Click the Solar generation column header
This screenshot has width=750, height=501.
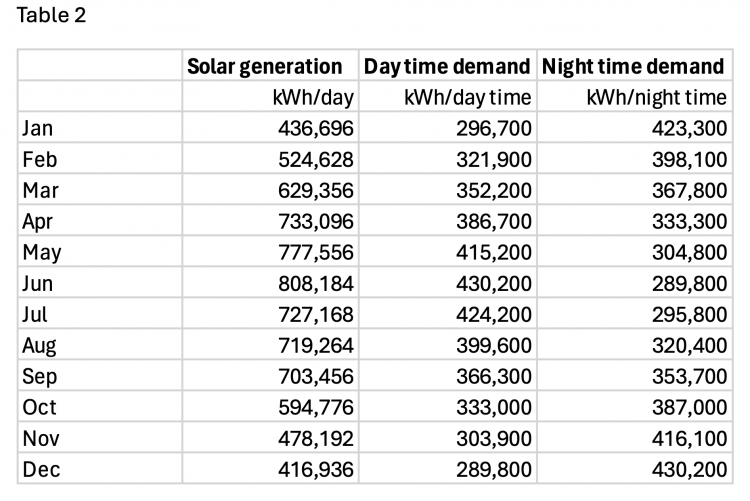265,66
